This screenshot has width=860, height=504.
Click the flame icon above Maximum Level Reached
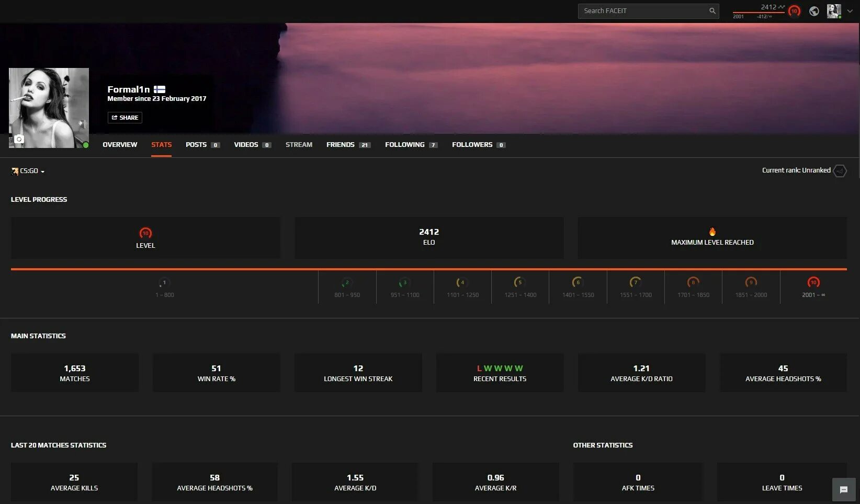[712, 232]
